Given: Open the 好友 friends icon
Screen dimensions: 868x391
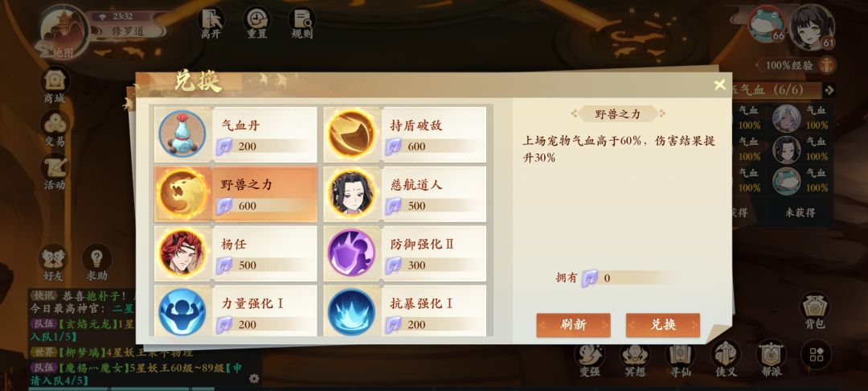Looking at the screenshot, I should click(x=54, y=262).
